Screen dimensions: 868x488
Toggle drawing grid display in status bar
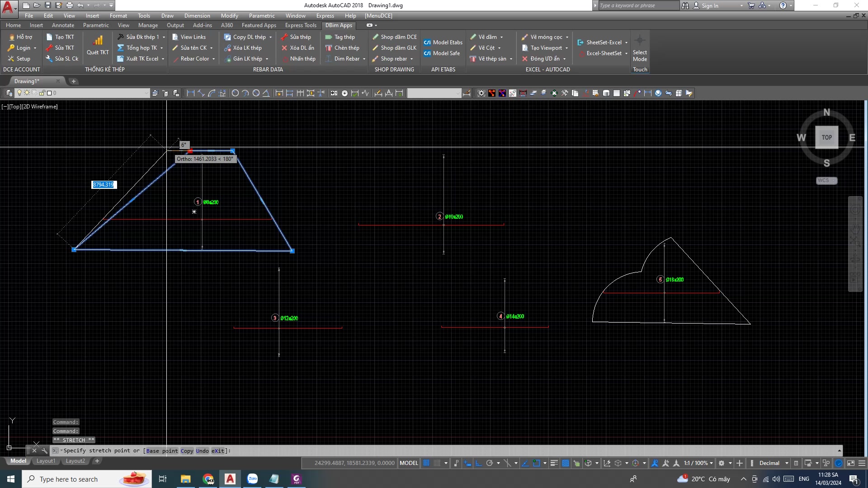pyautogui.click(x=426, y=463)
